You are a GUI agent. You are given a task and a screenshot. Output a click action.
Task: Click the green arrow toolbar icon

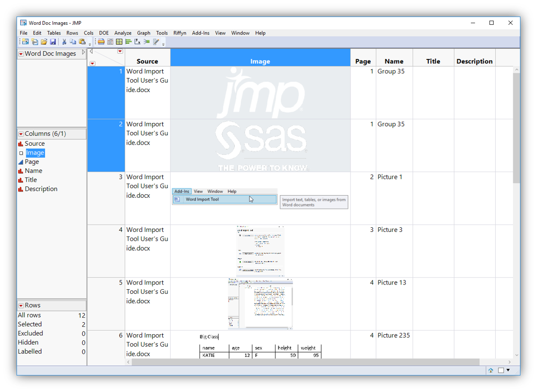click(x=147, y=42)
